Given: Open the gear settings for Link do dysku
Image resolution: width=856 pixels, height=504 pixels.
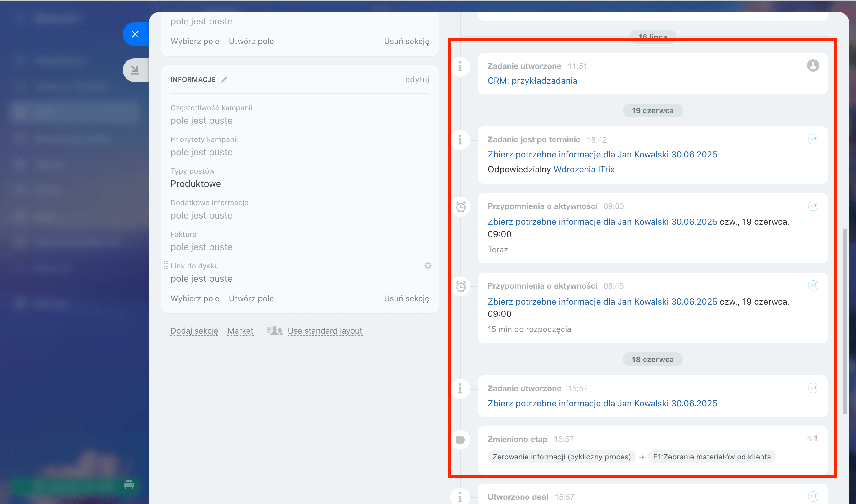Looking at the screenshot, I should 428,266.
